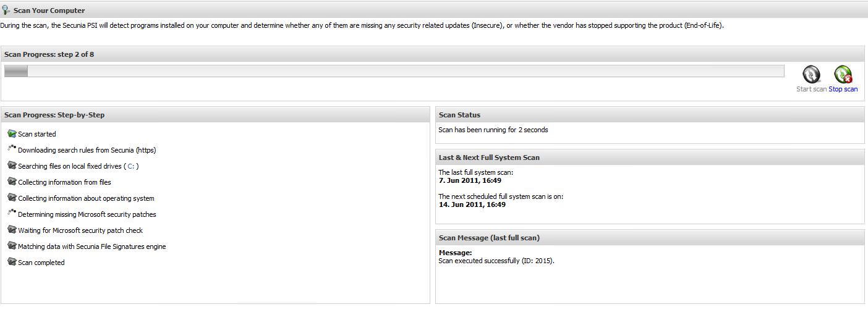Click the icon beside Searching files on local drives

click(x=12, y=166)
